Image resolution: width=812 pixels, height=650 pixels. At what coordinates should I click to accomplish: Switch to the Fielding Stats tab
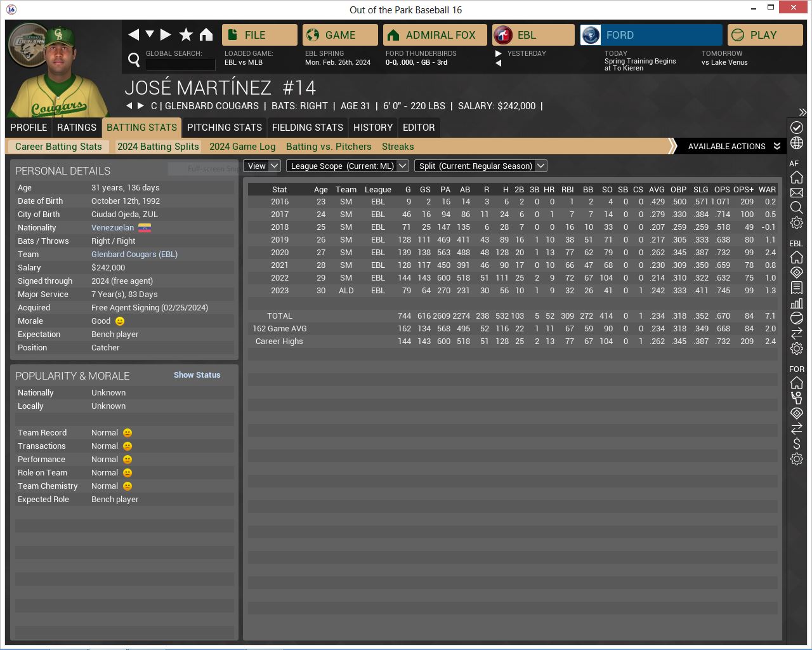click(x=308, y=128)
